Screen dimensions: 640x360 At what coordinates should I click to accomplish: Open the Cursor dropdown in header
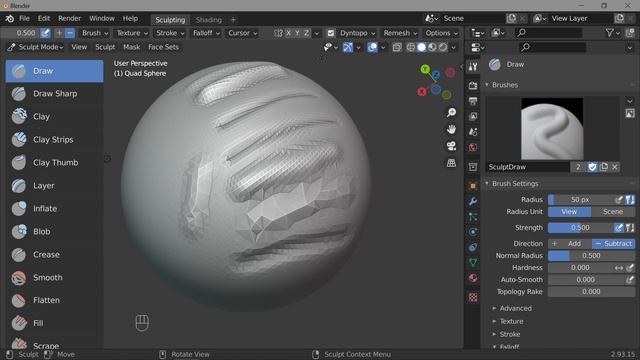click(x=242, y=33)
